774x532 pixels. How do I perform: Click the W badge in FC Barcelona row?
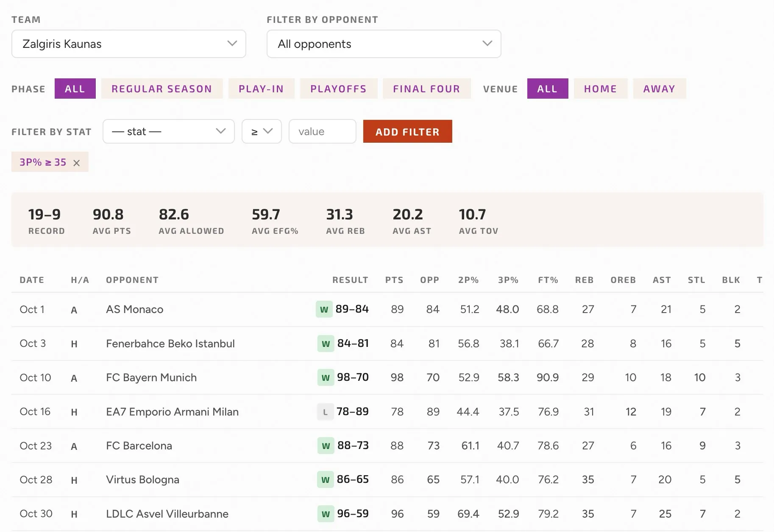click(x=326, y=446)
